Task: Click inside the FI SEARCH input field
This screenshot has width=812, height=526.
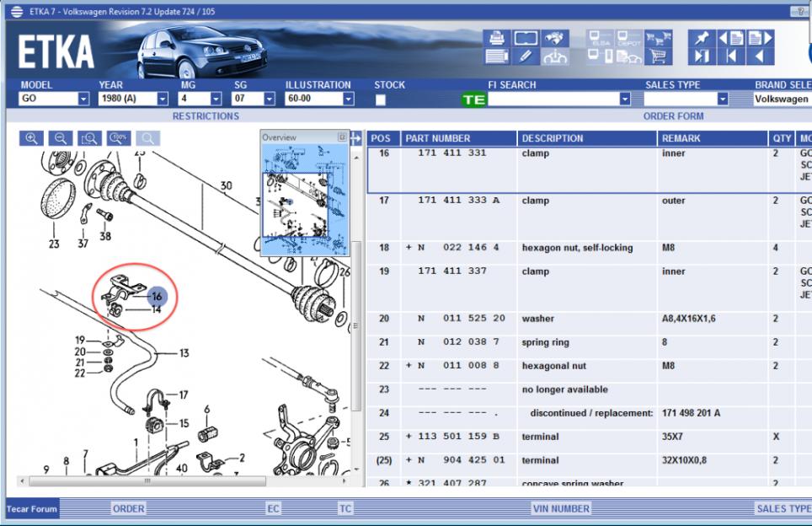Action: click(553, 99)
